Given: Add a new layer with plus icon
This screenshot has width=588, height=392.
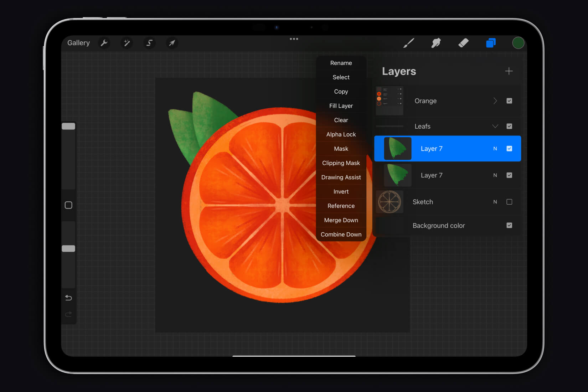Looking at the screenshot, I should pyautogui.click(x=509, y=71).
